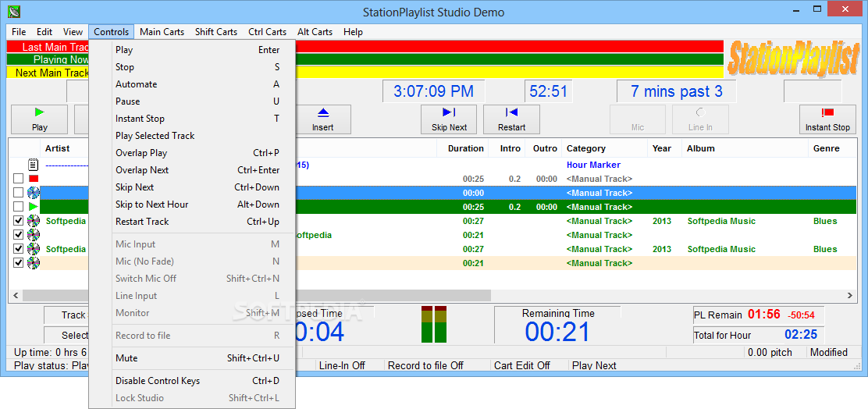Close the open Controls menu
Viewport: 868px width, 409px height.
[112, 31]
